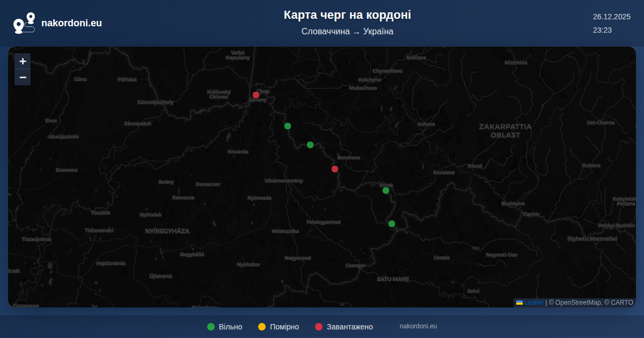Image resolution: width=644 pixels, height=338 pixels.
Task: Select the northernmost green border marker
Action: 288,126
